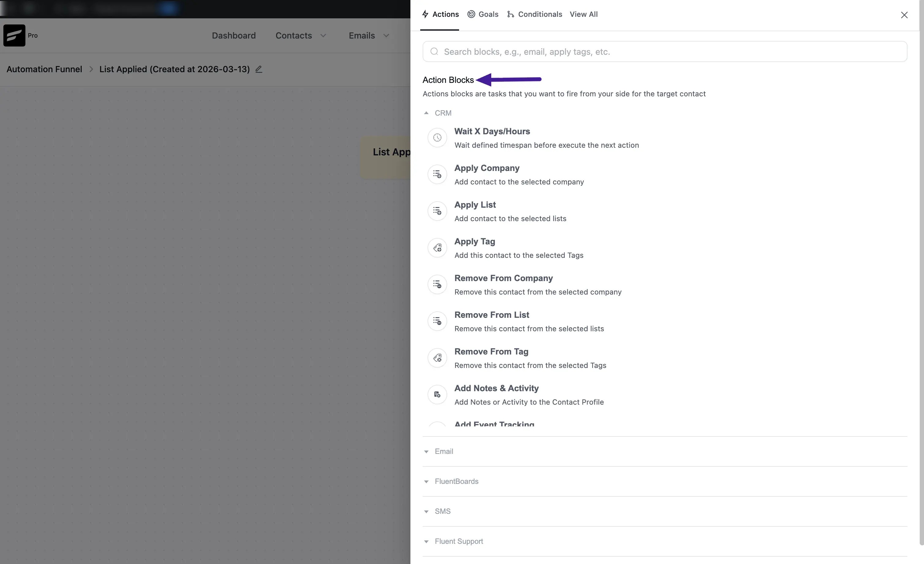Click the pencil edit icon beside funnel title
924x564 pixels.
(x=259, y=69)
